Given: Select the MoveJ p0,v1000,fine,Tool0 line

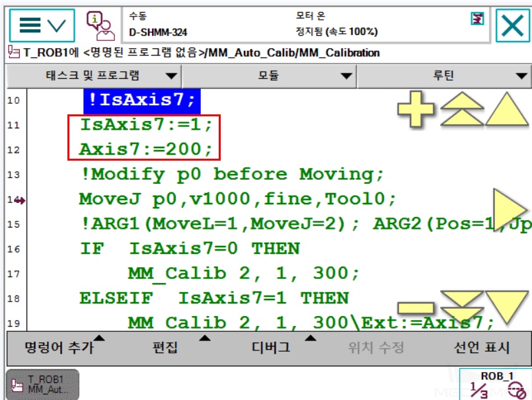Looking at the screenshot, I should pyautogui.click(x=237, y=199).
